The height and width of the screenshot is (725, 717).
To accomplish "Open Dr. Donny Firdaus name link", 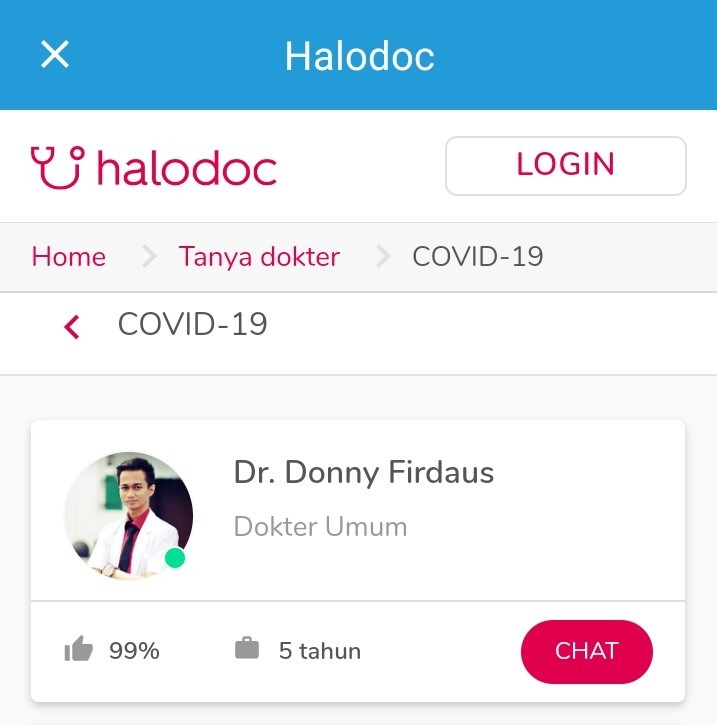I will (x=364, y=472).
